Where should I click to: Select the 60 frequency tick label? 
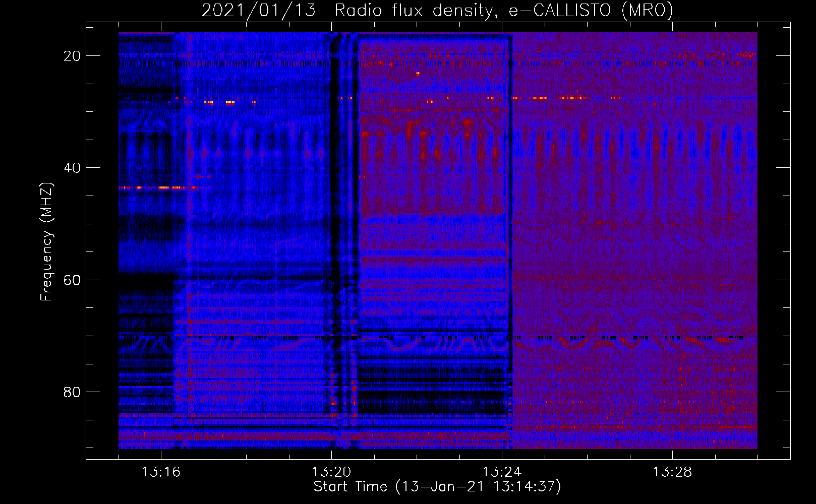pos(72,280)
